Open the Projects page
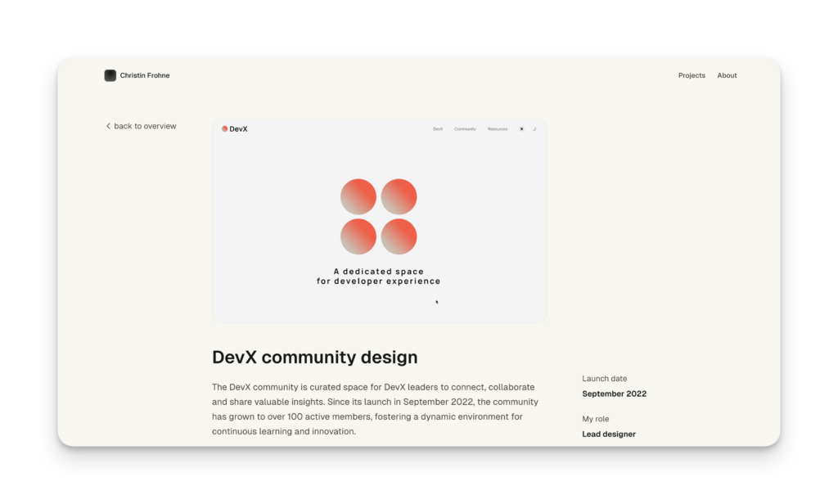 click(x=692, y=75)
